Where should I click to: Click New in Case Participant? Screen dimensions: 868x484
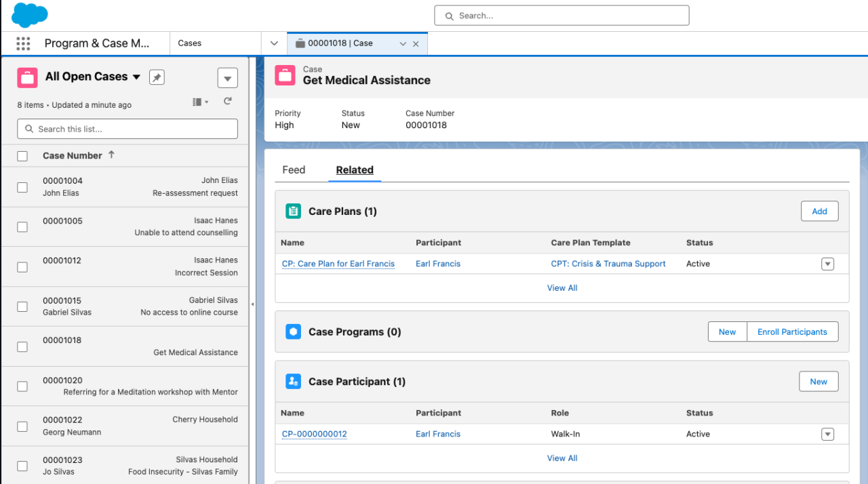(x=818, y=382)
